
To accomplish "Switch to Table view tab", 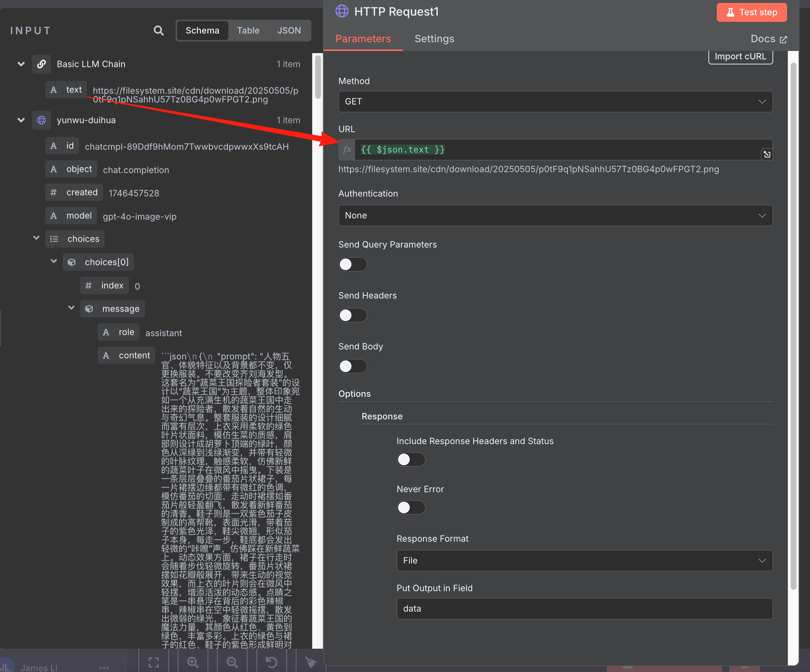I will (248, 31).
